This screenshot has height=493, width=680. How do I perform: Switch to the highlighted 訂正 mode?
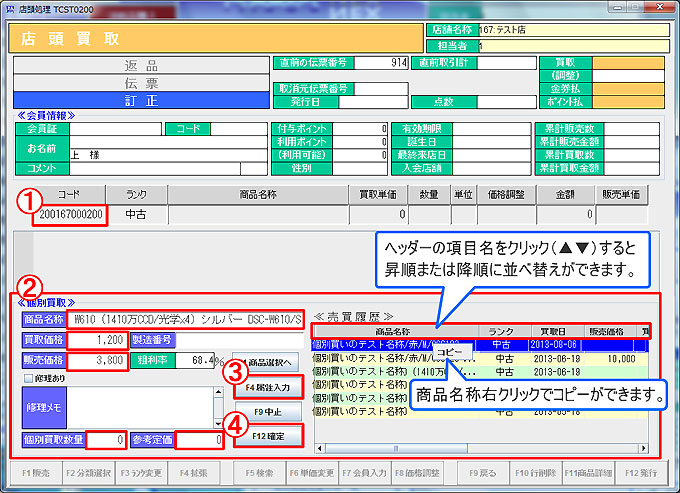coord(140,100)
